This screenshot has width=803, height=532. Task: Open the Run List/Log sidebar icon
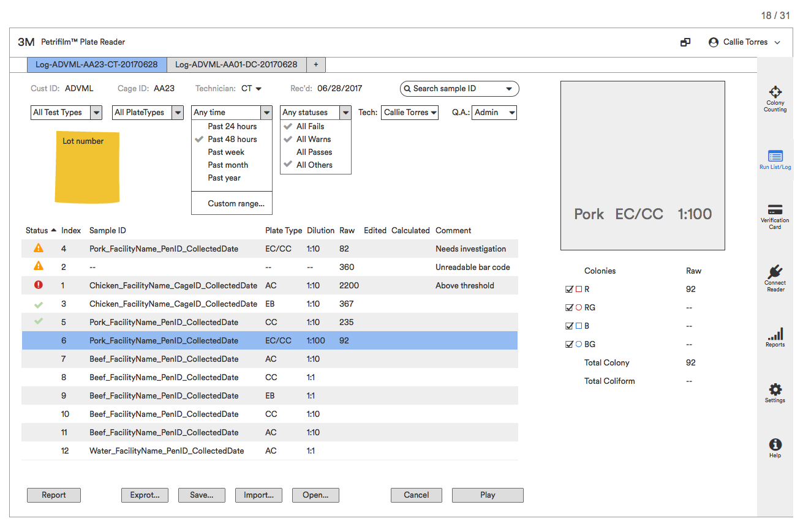click(775, 156)
